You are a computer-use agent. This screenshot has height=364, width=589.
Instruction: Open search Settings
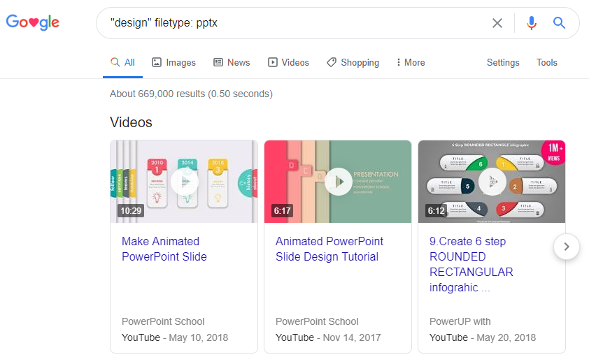click(503, 62)
